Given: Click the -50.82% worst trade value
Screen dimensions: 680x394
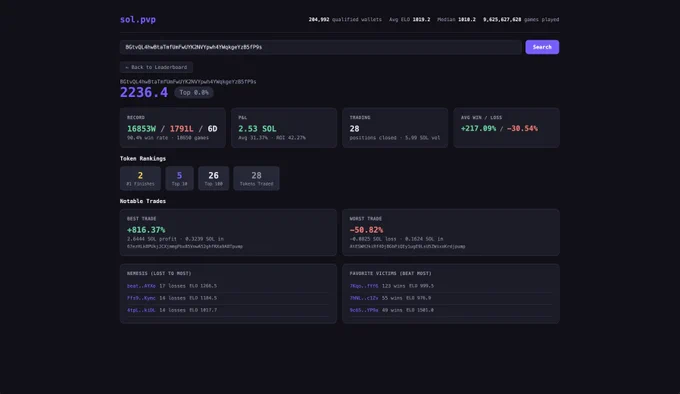Looking at the screenshot, I should tap(366, 230).
